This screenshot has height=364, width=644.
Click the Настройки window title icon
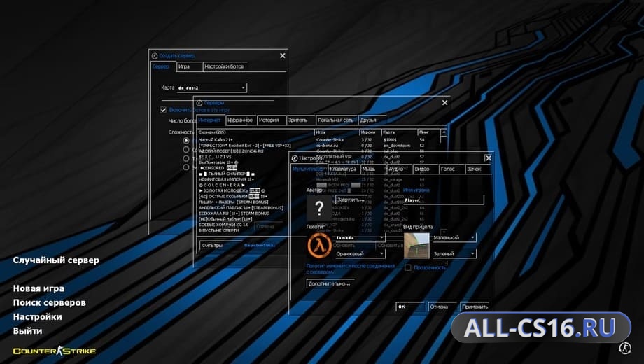tap(295, 158)
